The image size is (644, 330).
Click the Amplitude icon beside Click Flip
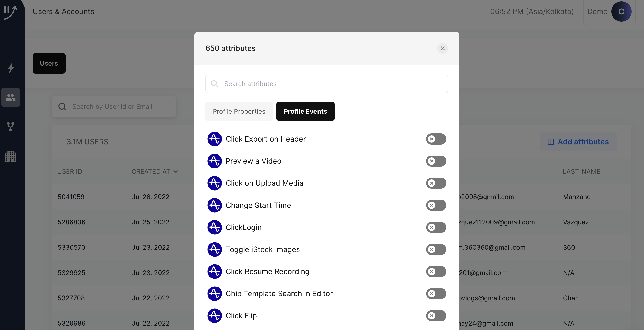click(214, 316)
